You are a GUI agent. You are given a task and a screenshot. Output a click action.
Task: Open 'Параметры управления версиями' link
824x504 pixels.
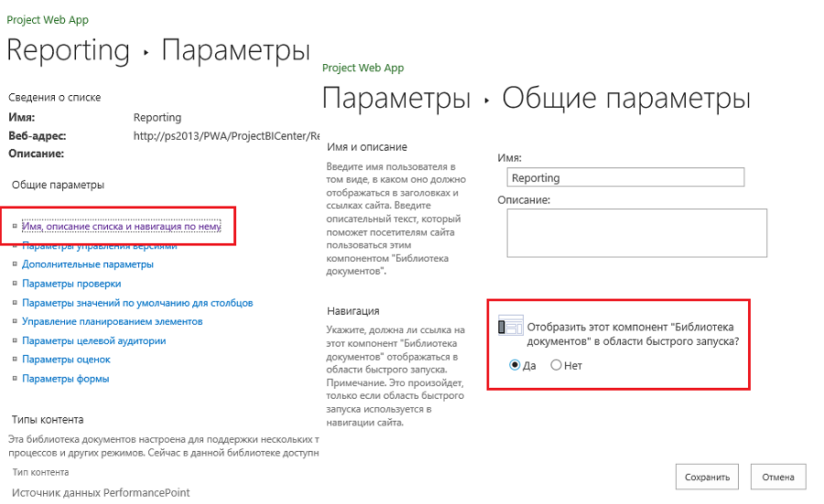[x=99, y=246]
